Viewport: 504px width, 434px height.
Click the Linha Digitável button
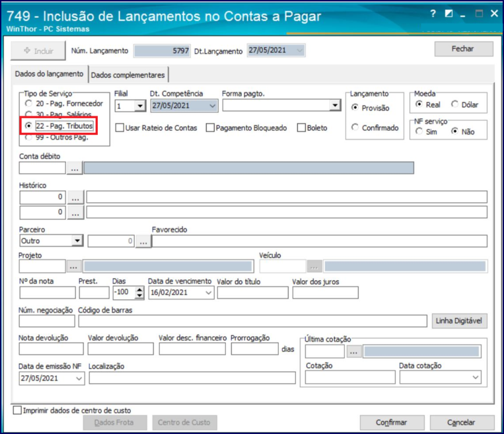(459, 321)
